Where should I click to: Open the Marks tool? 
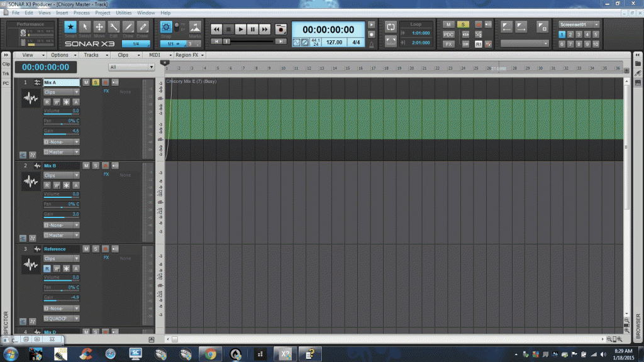tap(195, 28)
